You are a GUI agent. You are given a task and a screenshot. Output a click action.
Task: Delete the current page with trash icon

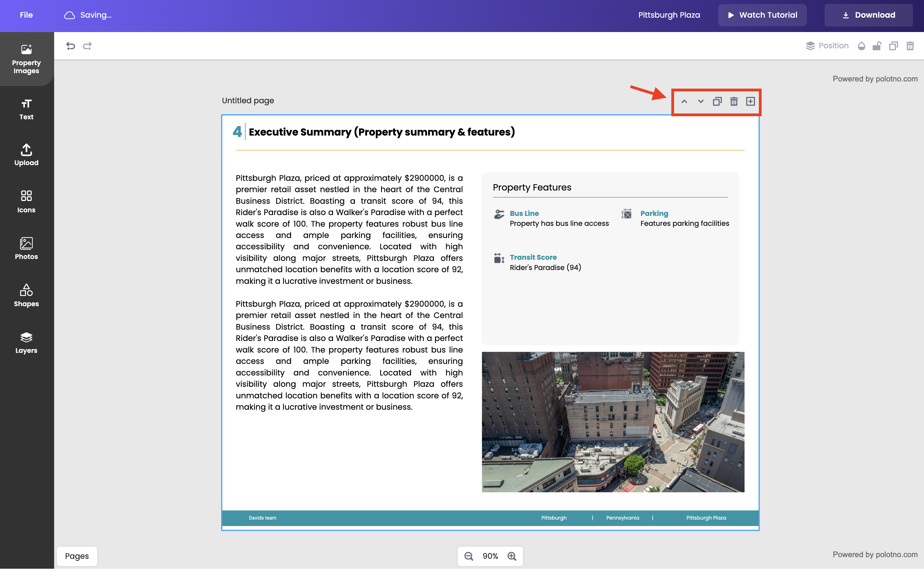click(x=733, y=102)
